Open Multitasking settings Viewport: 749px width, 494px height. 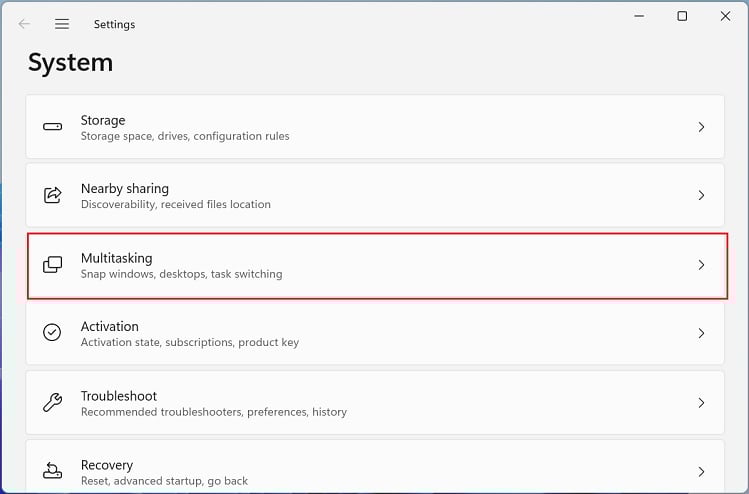117,259
